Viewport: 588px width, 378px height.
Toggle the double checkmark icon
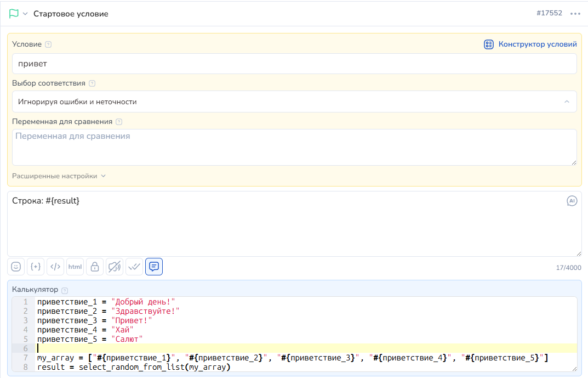click(x=134, y=267)
